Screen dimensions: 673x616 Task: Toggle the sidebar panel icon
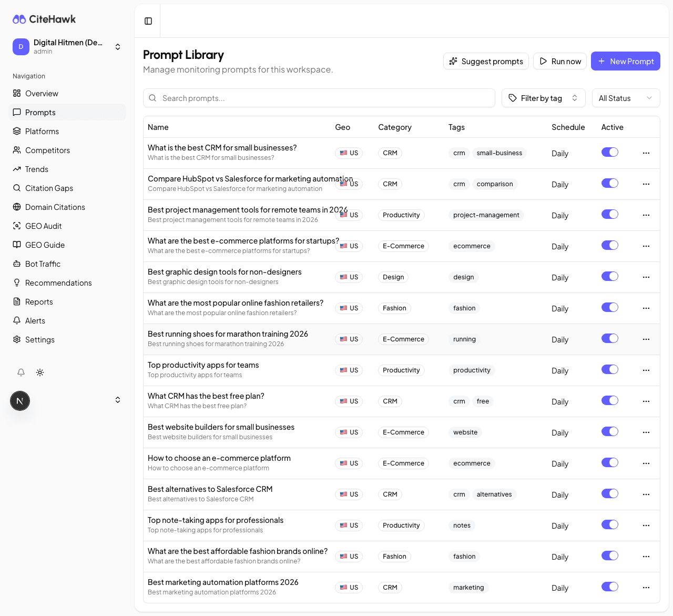click(148, 21)
